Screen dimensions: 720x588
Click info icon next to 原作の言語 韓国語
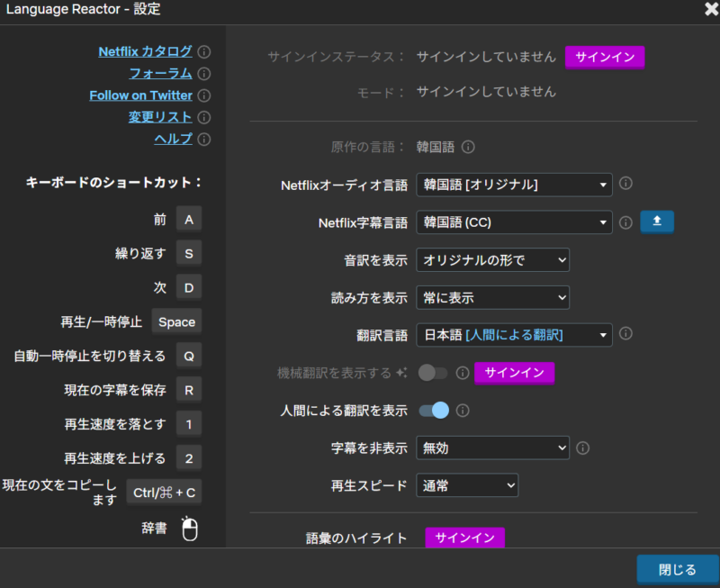(x=468, y=147)
